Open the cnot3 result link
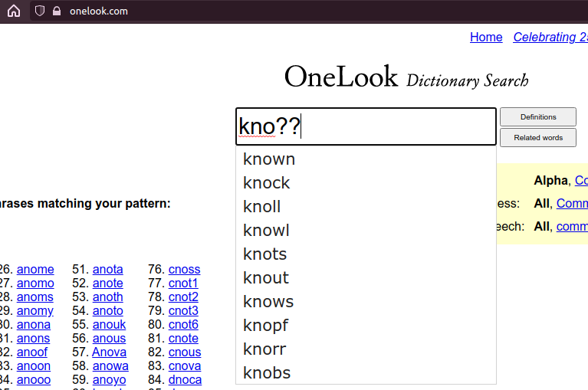 183,311
